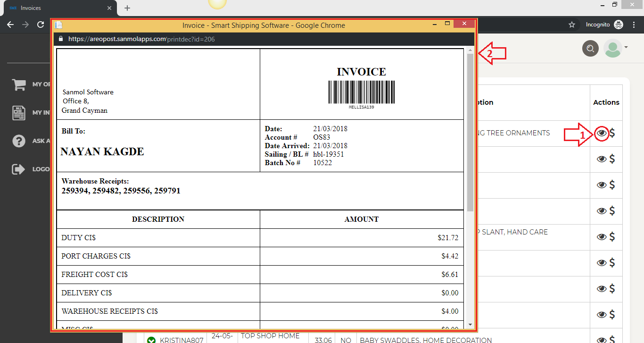Screen dimensions: 644x343
Task: Click the user avatar in page header
Action: (613, 48)
